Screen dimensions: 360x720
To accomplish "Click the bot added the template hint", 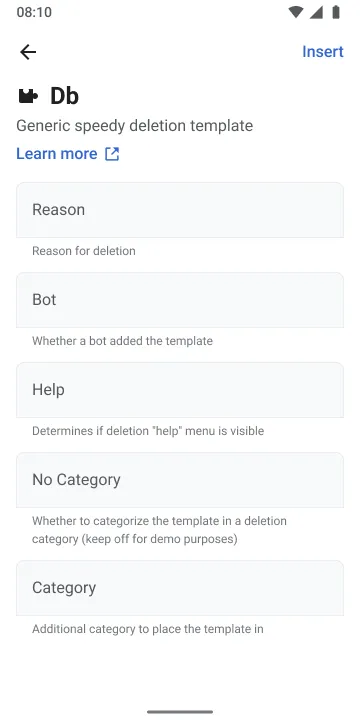I will (x=122, y=341).
